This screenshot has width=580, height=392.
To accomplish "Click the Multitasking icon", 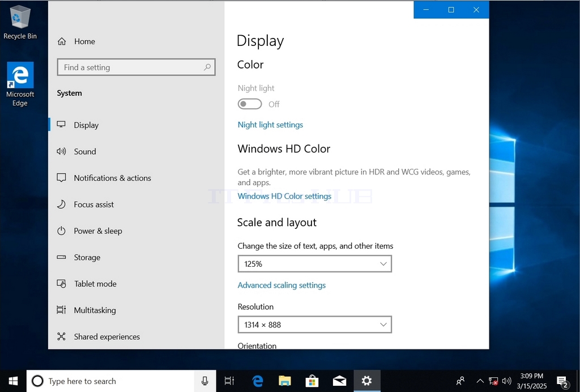I will pyautogui.click(x=61, y=310).
